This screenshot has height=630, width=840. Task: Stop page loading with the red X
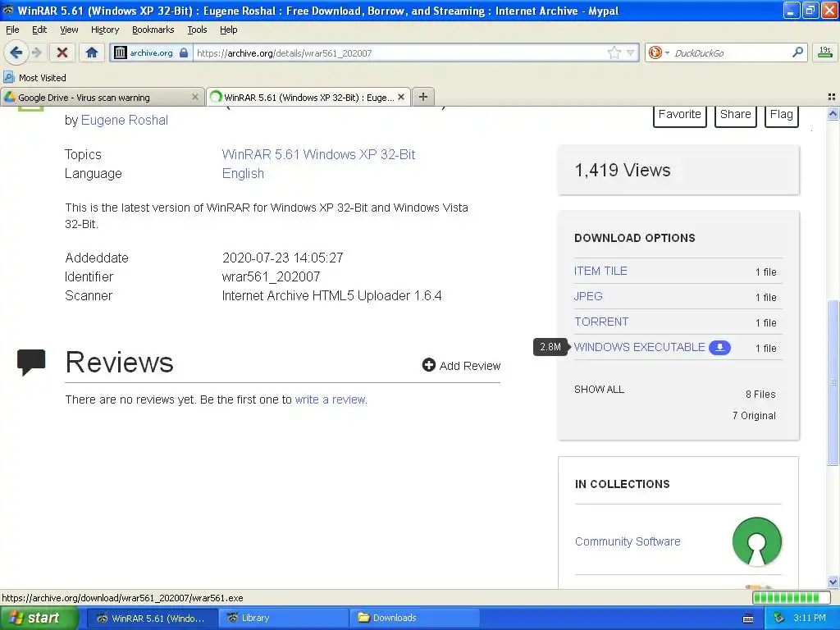pos(62,52)
